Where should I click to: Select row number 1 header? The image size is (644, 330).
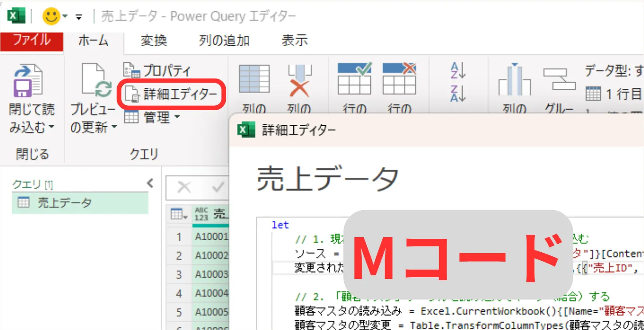click(179, 237)
